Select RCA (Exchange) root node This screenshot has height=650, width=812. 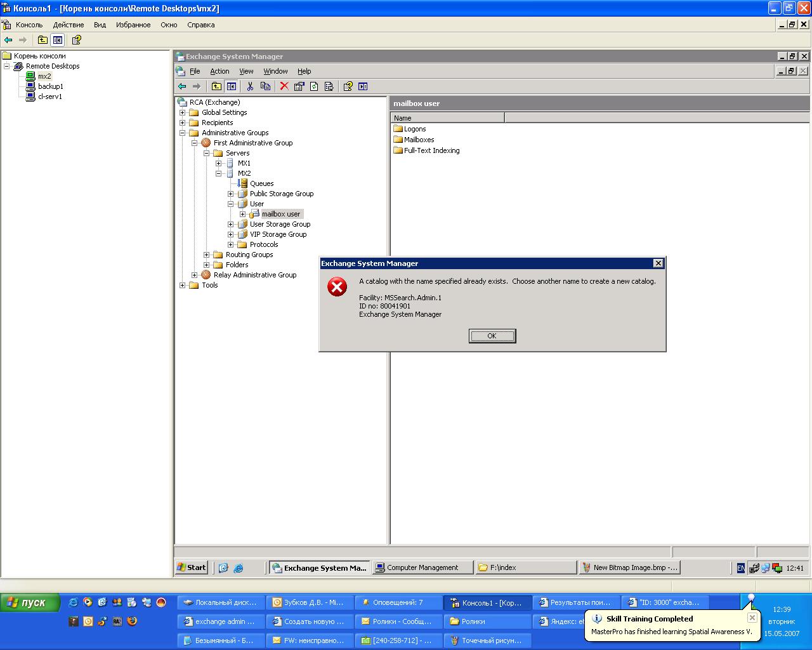[x=214, y=102]
